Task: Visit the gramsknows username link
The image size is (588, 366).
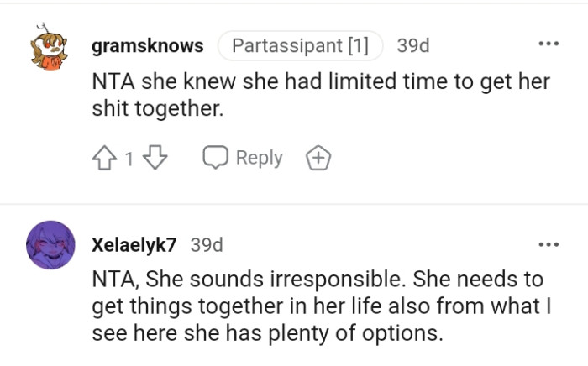Action: (147, 45)
